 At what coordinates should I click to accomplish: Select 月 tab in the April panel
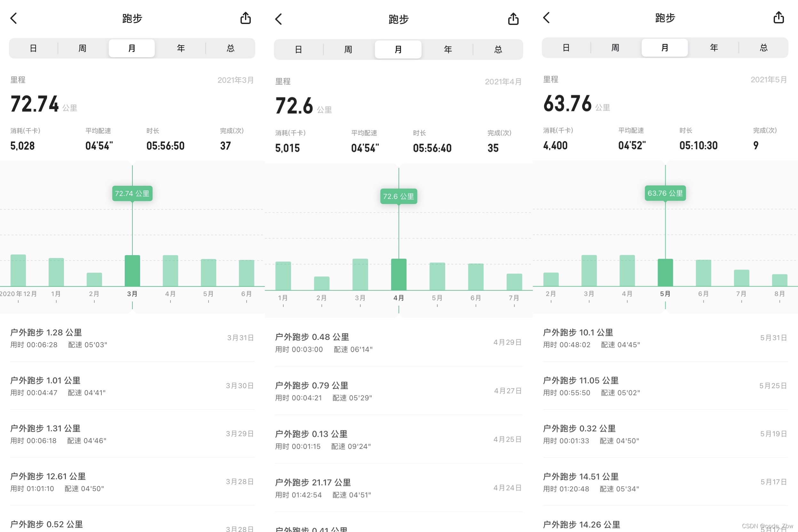[x=398, y=50]
